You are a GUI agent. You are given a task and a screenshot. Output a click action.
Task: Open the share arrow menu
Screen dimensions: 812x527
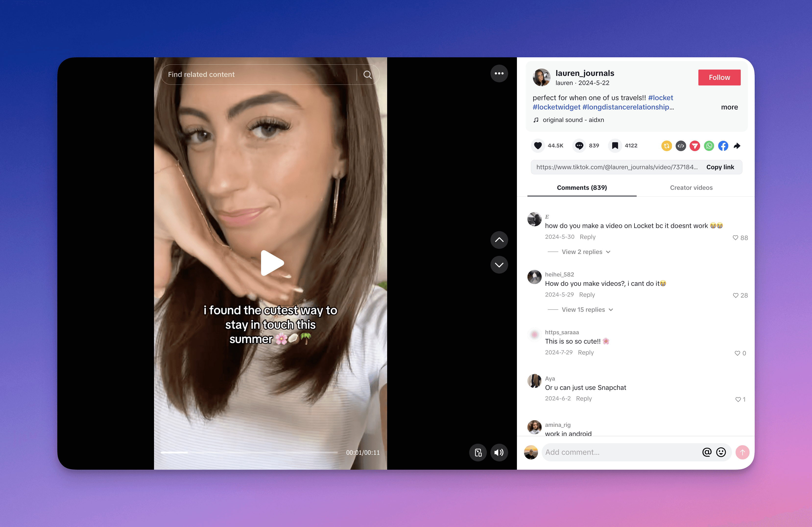737,146
